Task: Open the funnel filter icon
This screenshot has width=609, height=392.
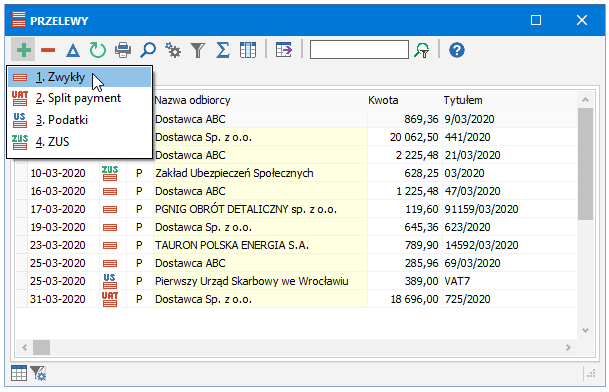Action: (x=198, y=50)
